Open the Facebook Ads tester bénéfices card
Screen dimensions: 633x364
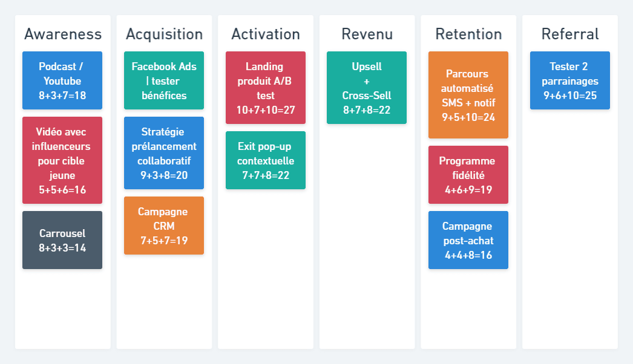point(164,80)
